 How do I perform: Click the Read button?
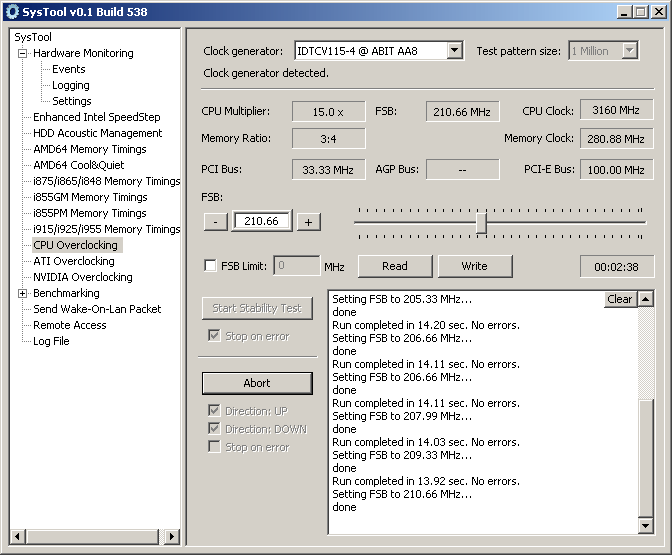click(x=395, y=266)
